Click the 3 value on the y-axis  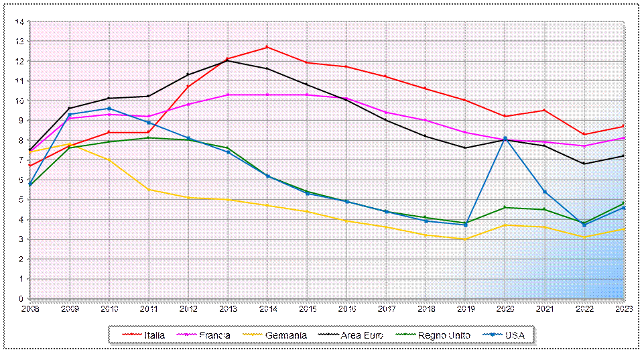click(x=21, y=239)
